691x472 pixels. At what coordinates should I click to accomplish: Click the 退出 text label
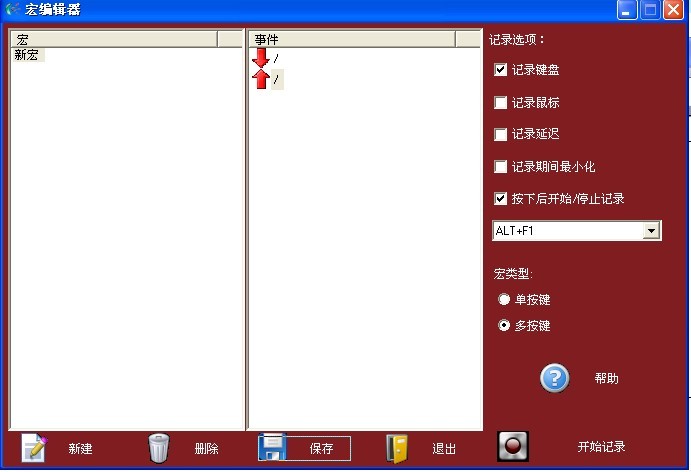pos(443,449)
